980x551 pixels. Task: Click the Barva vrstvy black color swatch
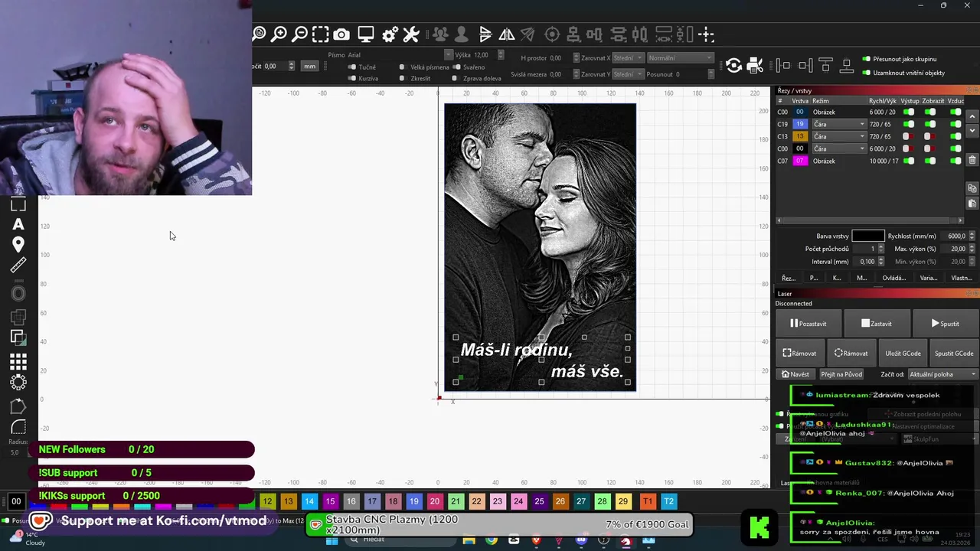[868, 236]
